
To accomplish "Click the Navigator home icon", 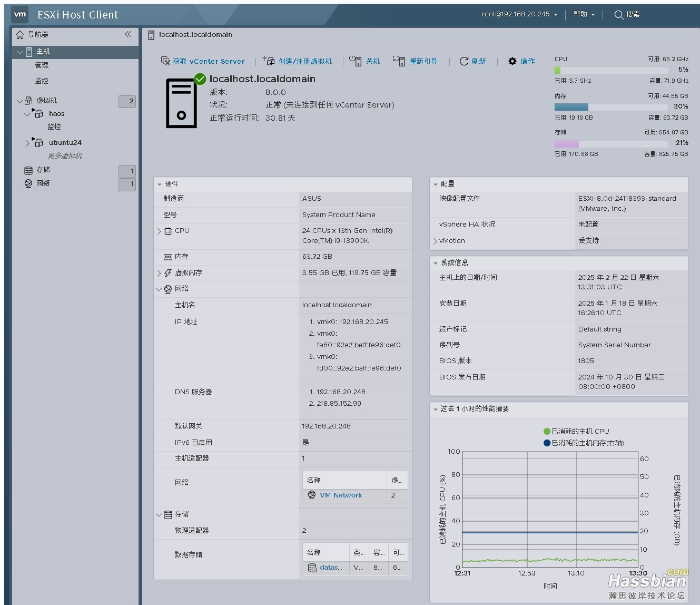I will click(x=20, y=35).
